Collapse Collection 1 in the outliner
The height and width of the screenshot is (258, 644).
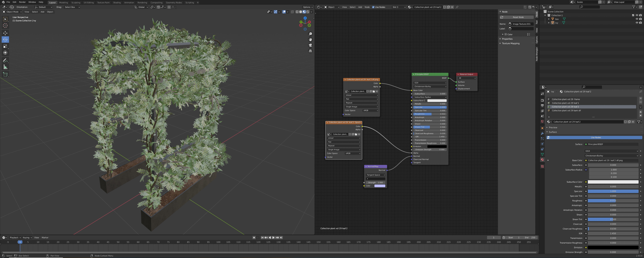(545, 15)
